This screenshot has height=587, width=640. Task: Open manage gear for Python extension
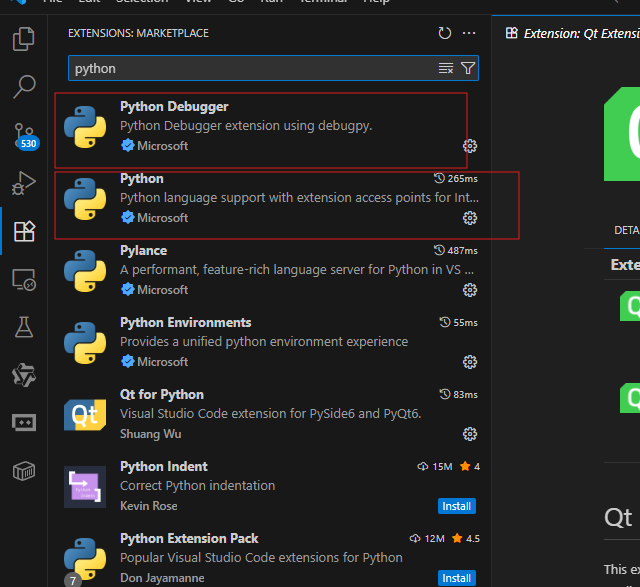click(470, 218)
